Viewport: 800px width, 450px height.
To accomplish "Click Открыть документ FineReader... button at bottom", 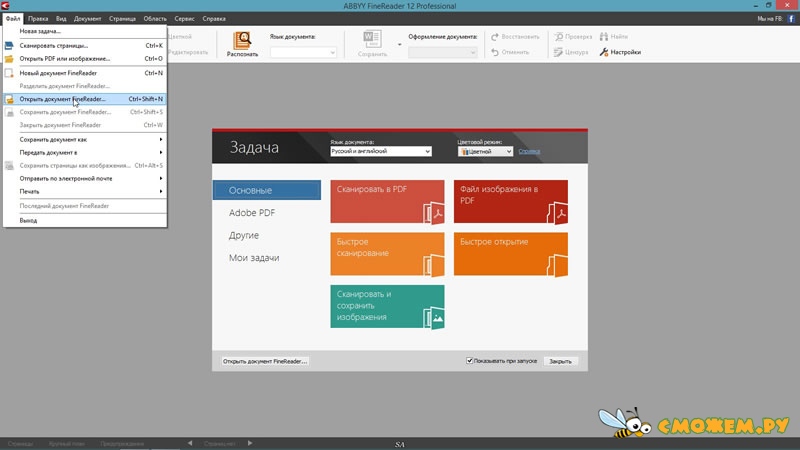I will click(x=265, y=361).
